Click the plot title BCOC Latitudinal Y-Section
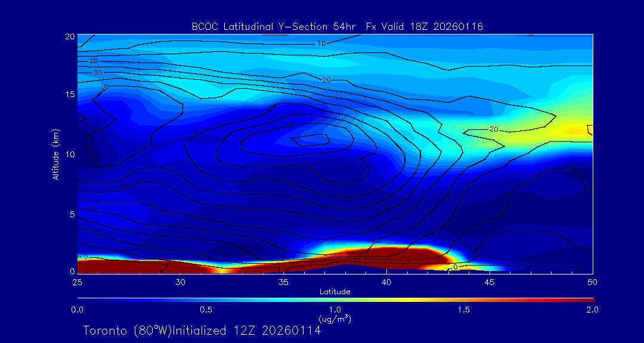644x343 pixels. pos(337,27)
